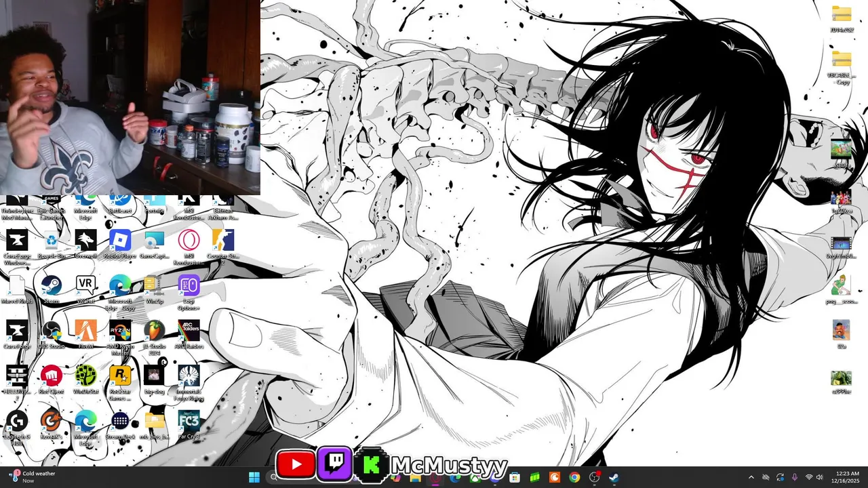868x488 pixels.
Task: Open the GameCapture desktop shortcut
Action: [155, 245]
